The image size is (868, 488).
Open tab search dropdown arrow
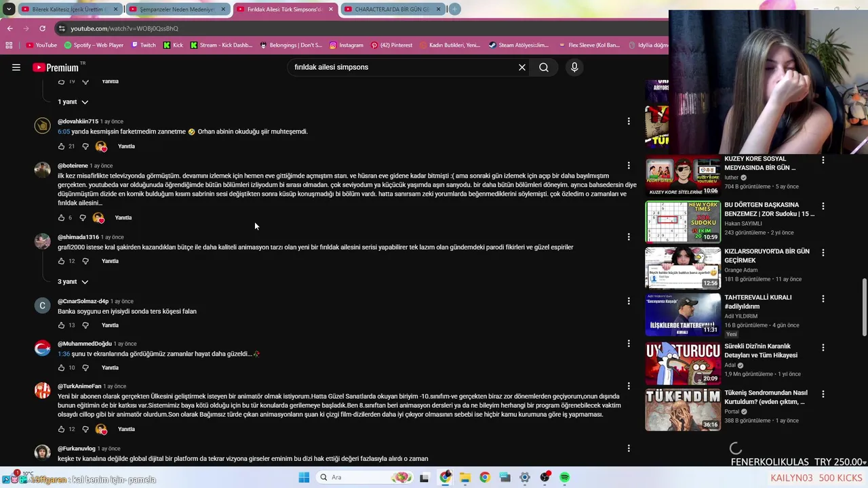point(9,9)
